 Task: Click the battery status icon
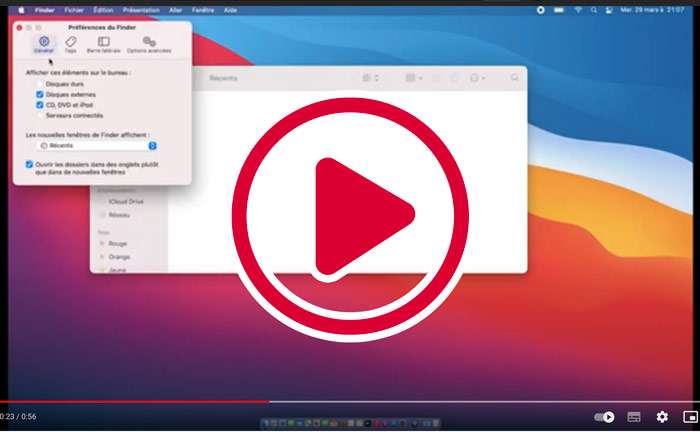point(559,10)
